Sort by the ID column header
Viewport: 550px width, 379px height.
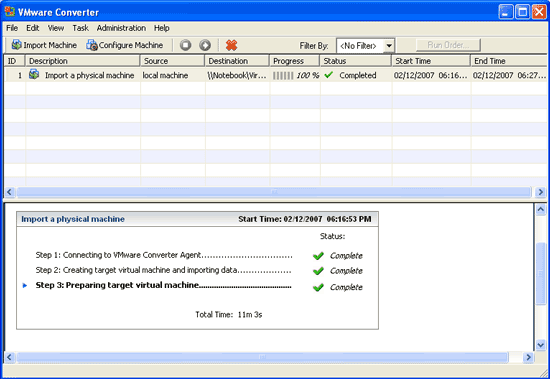(x=14, y=61)
